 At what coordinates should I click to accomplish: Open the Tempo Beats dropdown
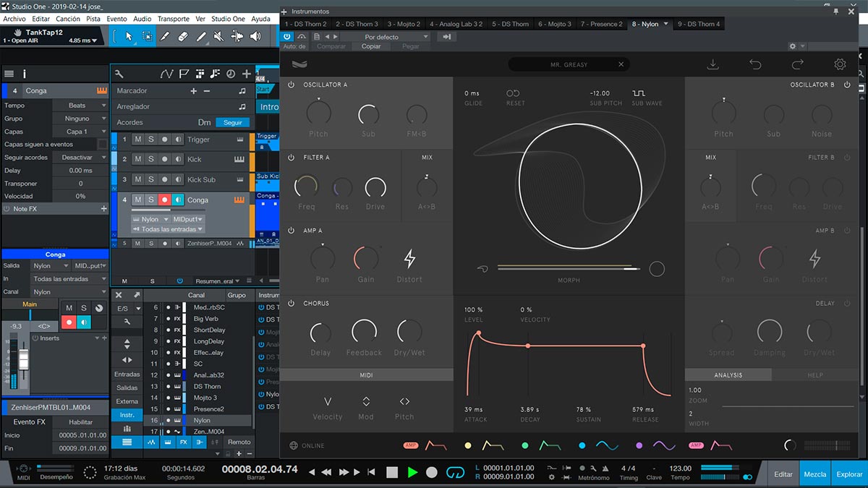click(x=80, y=106)
